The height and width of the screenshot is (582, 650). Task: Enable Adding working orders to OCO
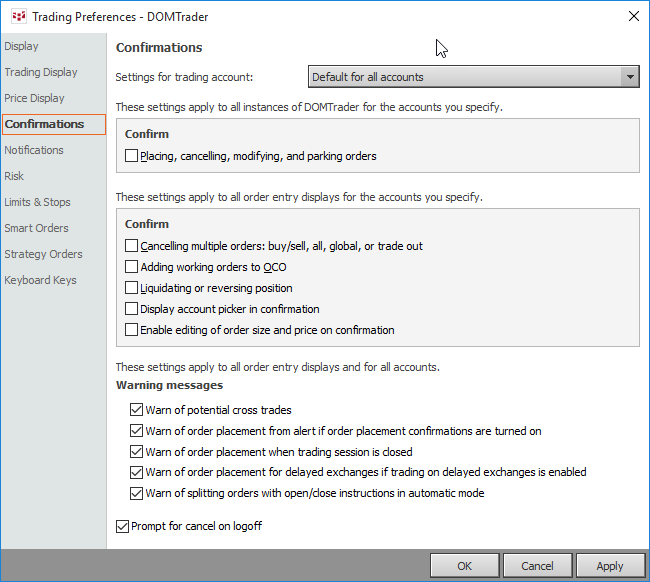point(132,267)
